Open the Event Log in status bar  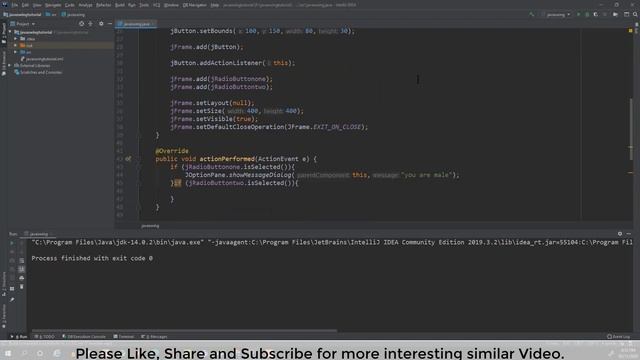pos(619,337)
